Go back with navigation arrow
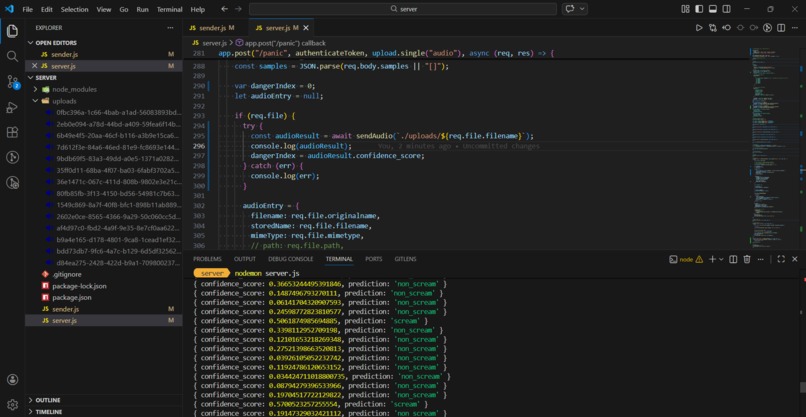Viewport: 806px width, 417px height. click(x=224, y=9)
